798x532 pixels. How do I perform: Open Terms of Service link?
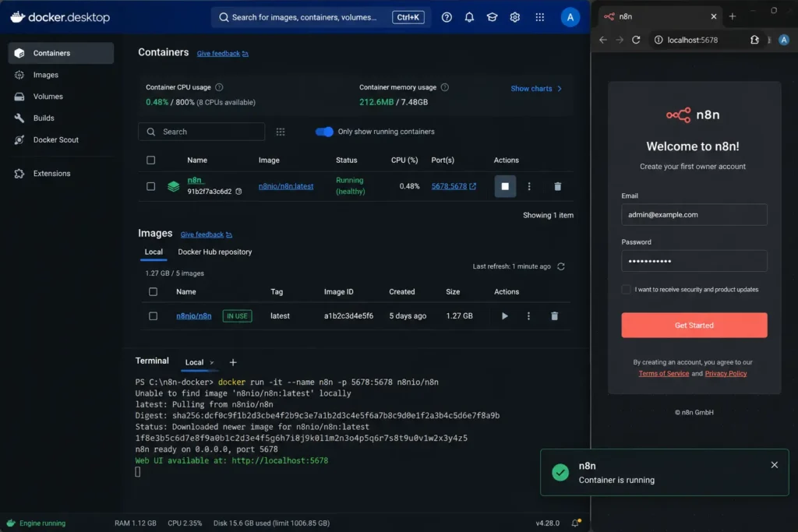click(x=664, y=373)
